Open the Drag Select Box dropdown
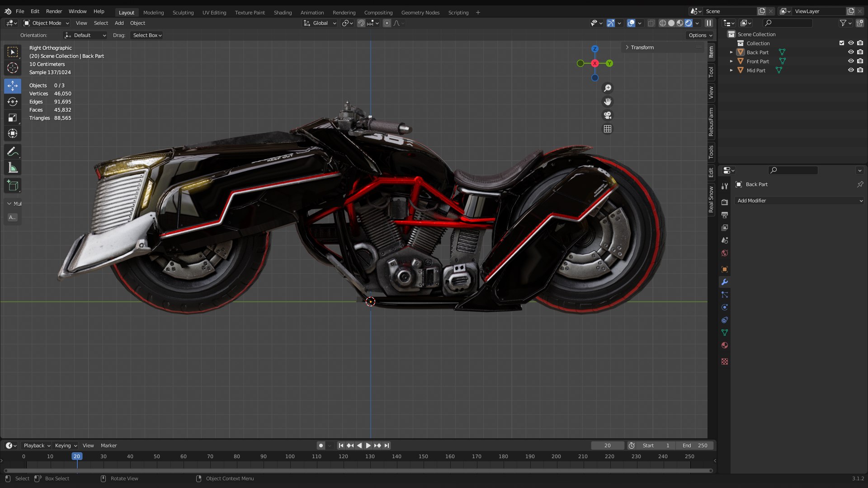The width and height of the screenshot is (868, 488). (x=147, y=35)
